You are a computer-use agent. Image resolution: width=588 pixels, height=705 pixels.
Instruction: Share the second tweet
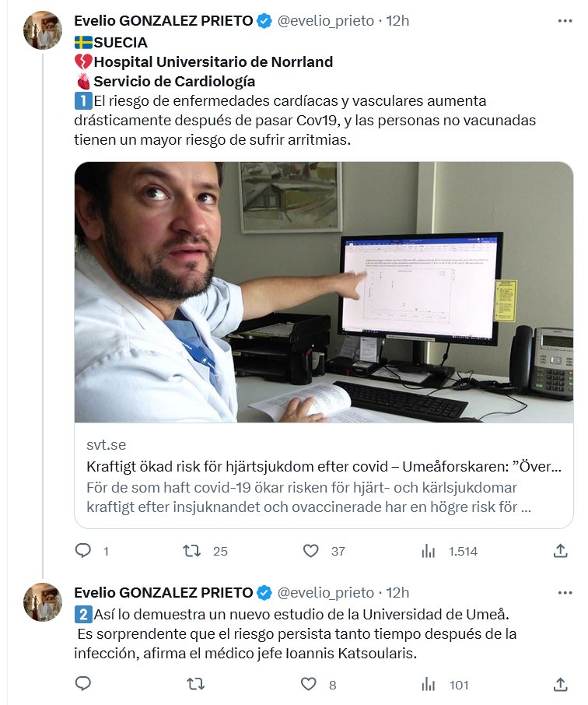tap(560, 685)
